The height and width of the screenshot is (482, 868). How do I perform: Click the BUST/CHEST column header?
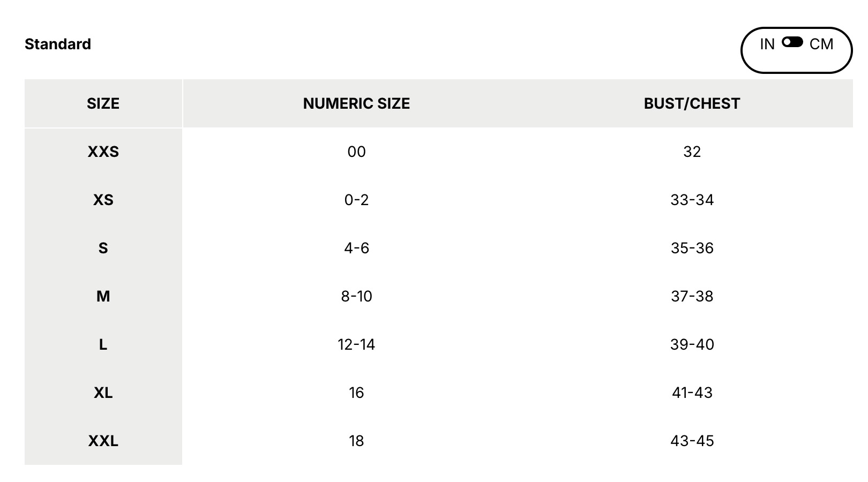click(x=692, y=103)
